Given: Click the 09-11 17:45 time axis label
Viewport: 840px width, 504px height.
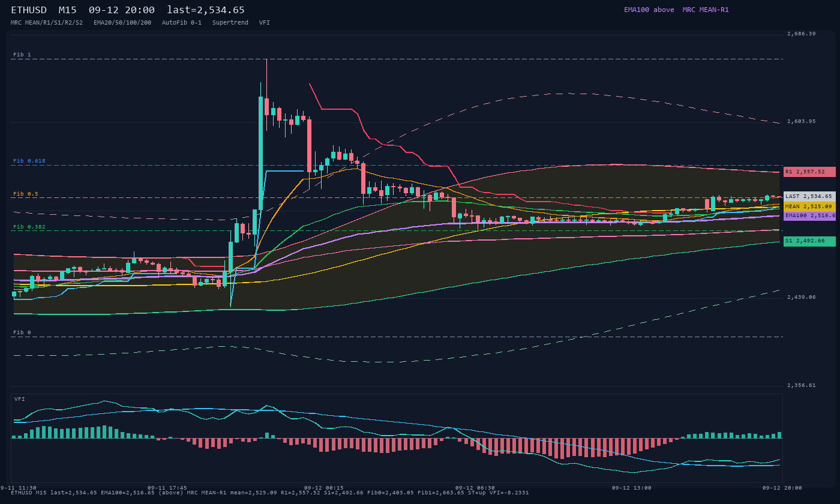Looking at the screenshot, I should pos(167,488).
